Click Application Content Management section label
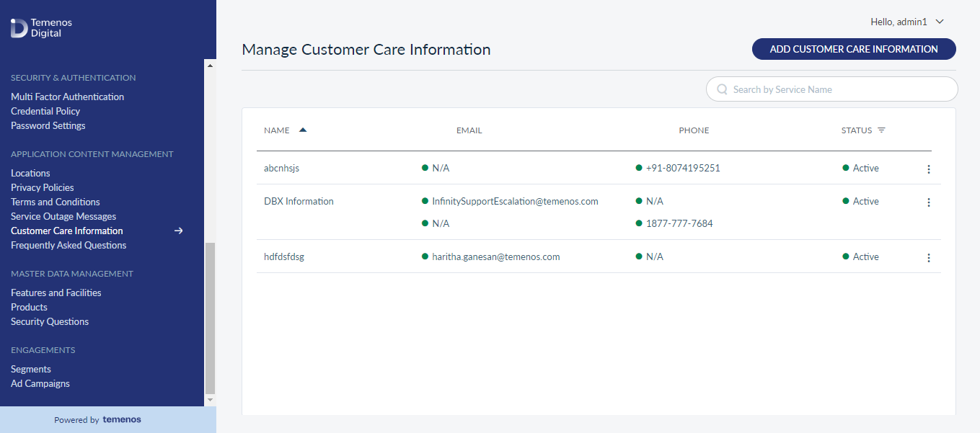Screen dimensions: 980x433 click(92, 154)
